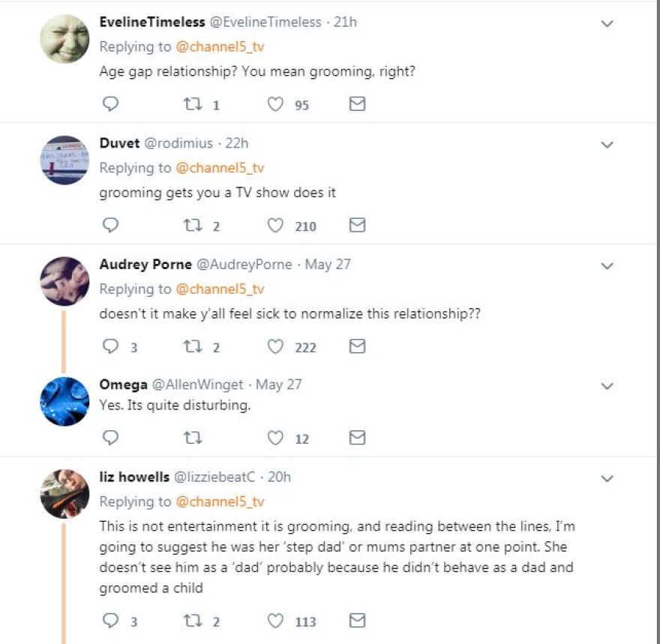The width and height of the screenshot is (660, 644).
Task: Visit the Audrey Porne profile name
Action: click(145, 265)
